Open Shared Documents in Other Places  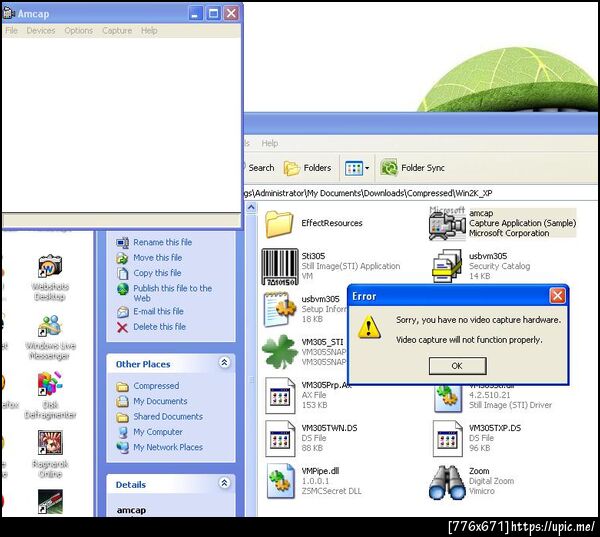[x=168, y=416]
